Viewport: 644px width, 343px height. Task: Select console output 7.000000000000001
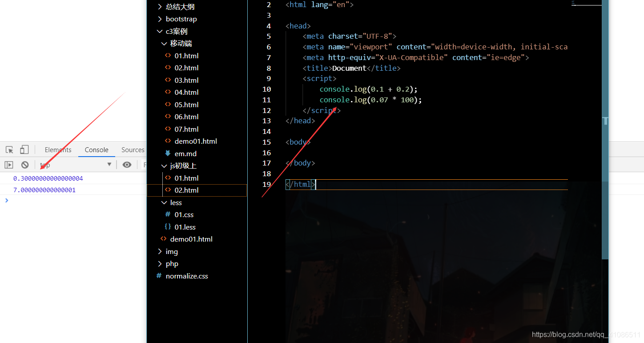(44, 190)
